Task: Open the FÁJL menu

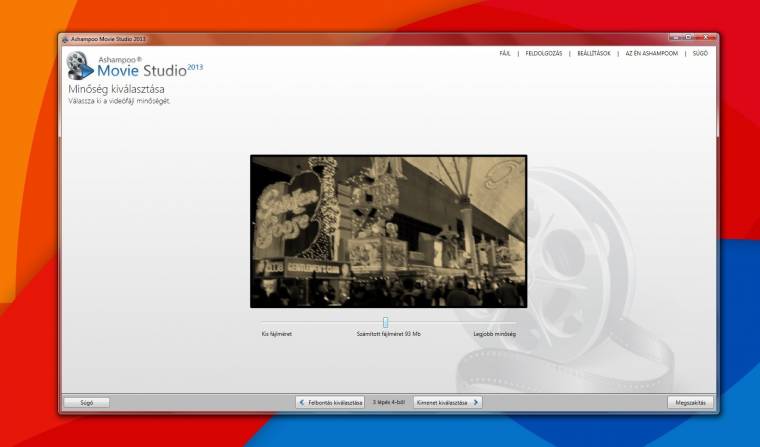Action: (x=505, y=53)
